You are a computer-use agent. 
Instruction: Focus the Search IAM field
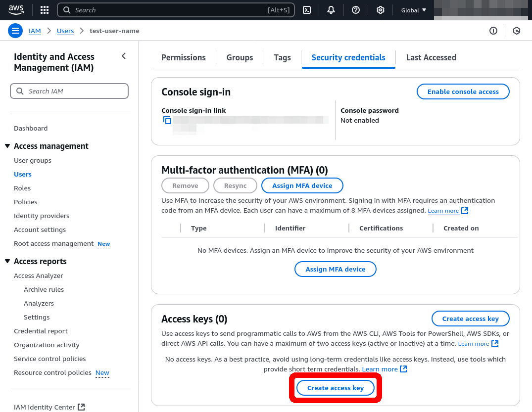point(69,91)
